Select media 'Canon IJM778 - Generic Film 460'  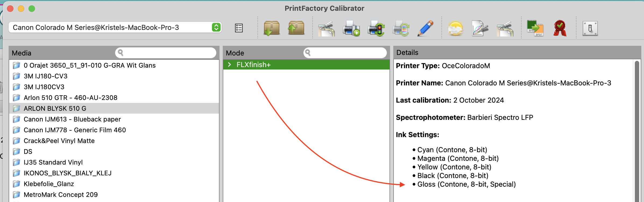(114, 130)
